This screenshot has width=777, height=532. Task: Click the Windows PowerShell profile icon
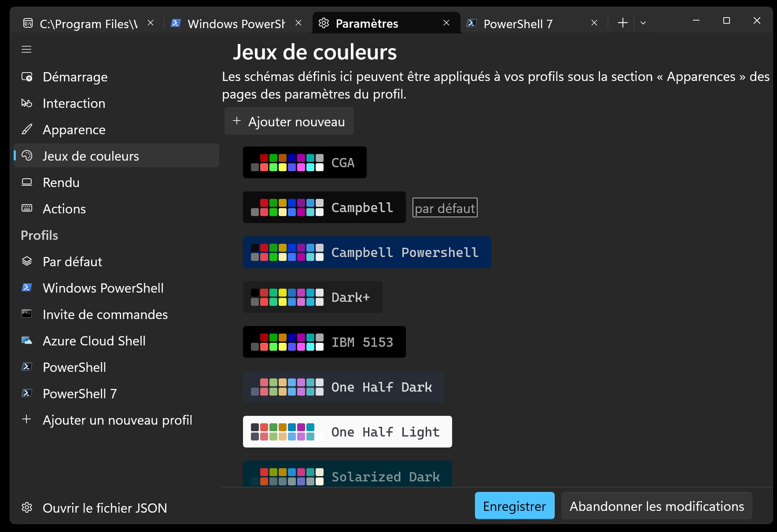point(27,287)
